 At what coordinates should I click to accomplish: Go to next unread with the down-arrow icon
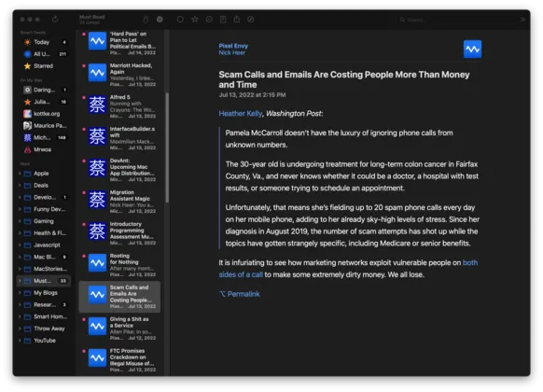click(209, 20)
